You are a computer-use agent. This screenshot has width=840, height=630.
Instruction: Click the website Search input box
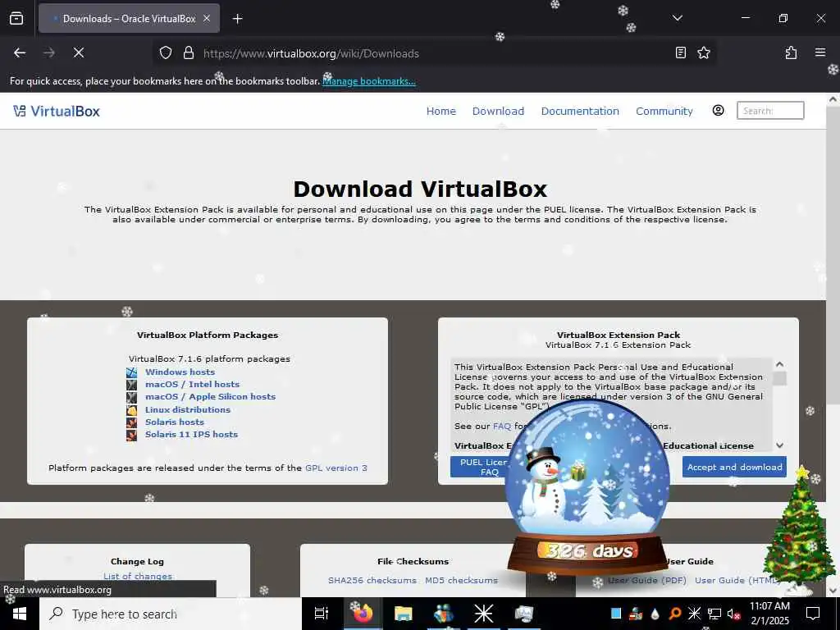coord(769,111)
